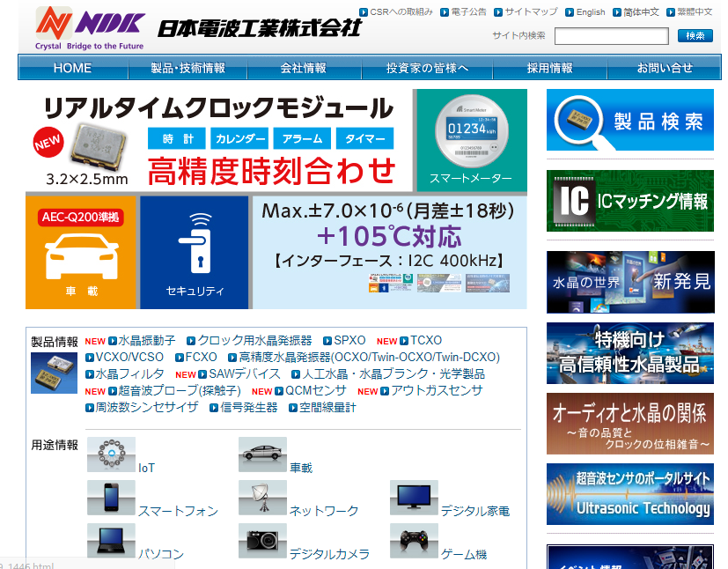Click the セキュリティ door lock icon tile

[x=195, y=252]
